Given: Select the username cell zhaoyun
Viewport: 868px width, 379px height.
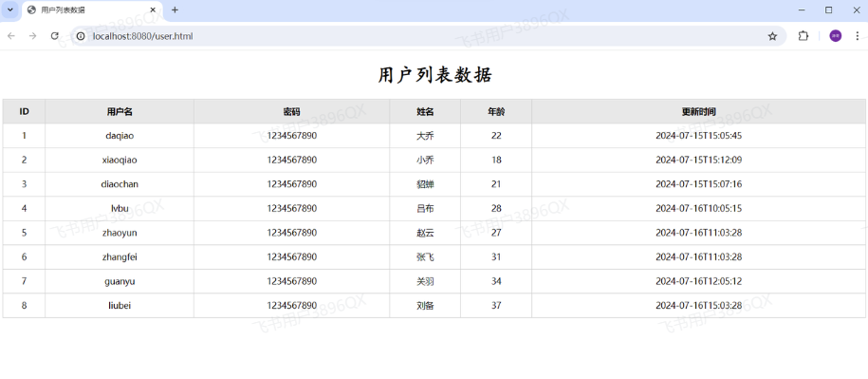Looking at the screenshot, I should pyautogui.click(x=120, y=233).
